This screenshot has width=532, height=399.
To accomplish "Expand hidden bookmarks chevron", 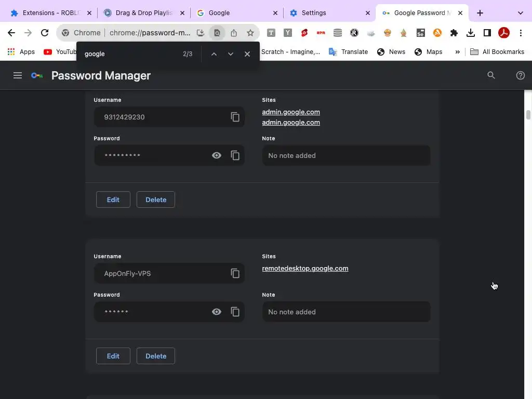I will click(457, 52).
